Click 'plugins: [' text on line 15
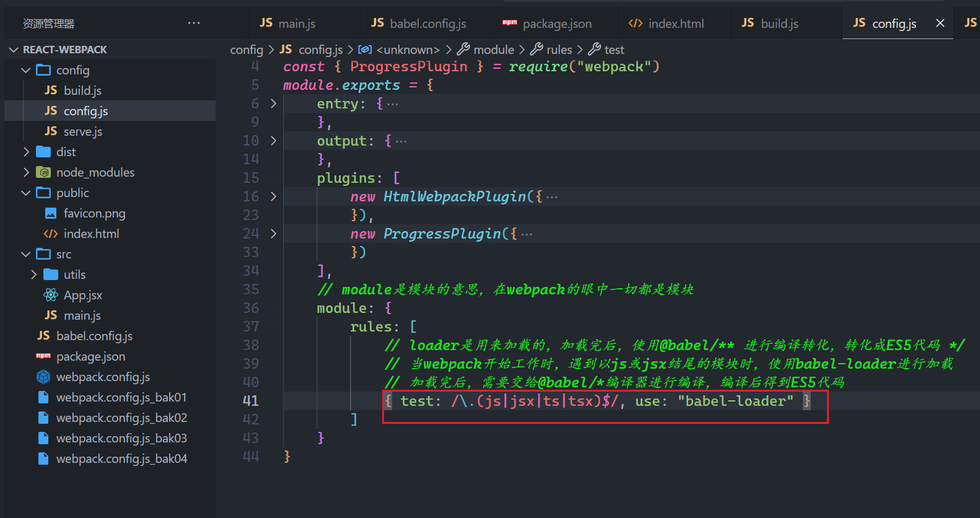Screen dimensions: 980x518 [x=359, y=178]
